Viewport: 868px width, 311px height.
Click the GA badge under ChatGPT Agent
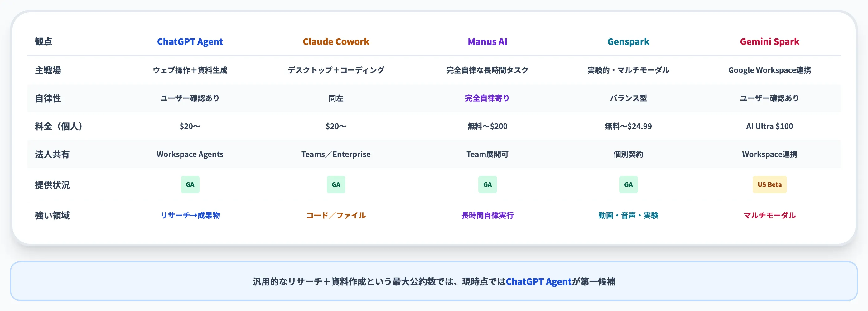190,185
